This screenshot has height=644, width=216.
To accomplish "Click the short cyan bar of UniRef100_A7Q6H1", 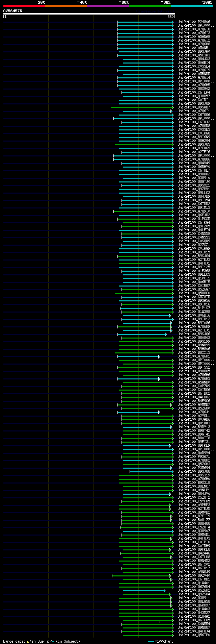I will click(139, 356).
